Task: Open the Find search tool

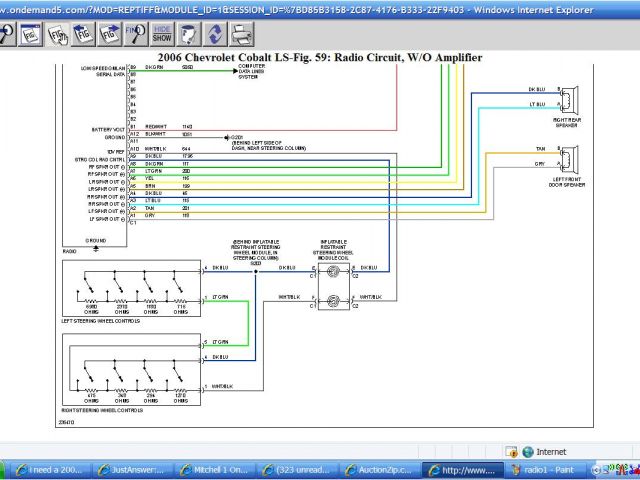Action: tap(134, 33)
